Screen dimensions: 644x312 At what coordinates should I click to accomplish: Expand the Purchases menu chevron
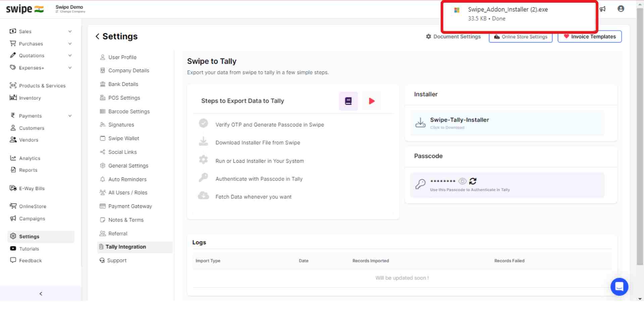(70, 44)
